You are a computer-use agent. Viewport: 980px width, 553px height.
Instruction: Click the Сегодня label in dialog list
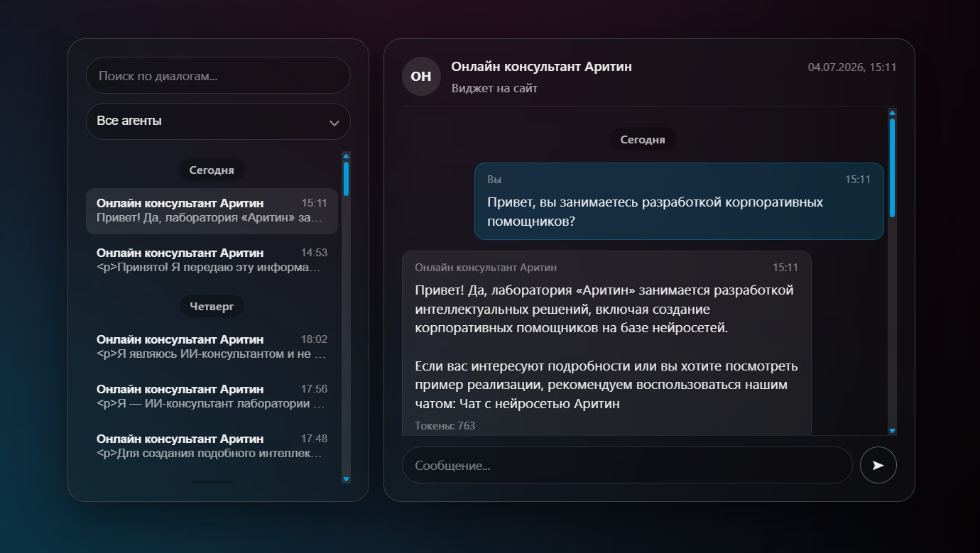[x=212, y=170]
